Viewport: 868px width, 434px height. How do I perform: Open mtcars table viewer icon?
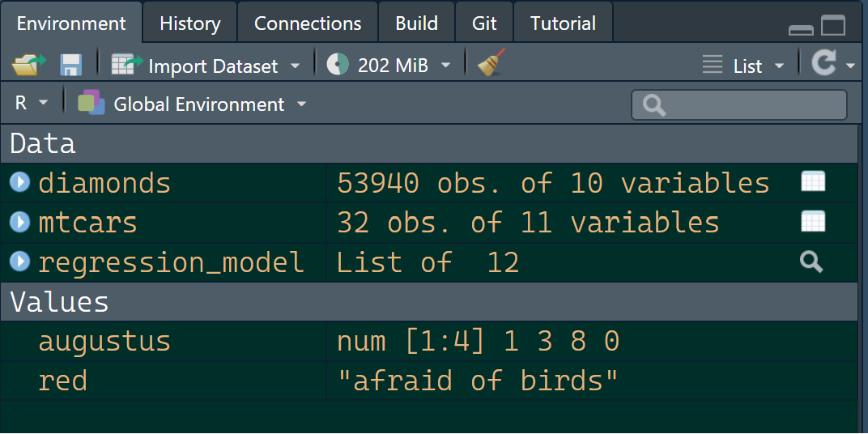pyautogui.click(x=812, y=221)
